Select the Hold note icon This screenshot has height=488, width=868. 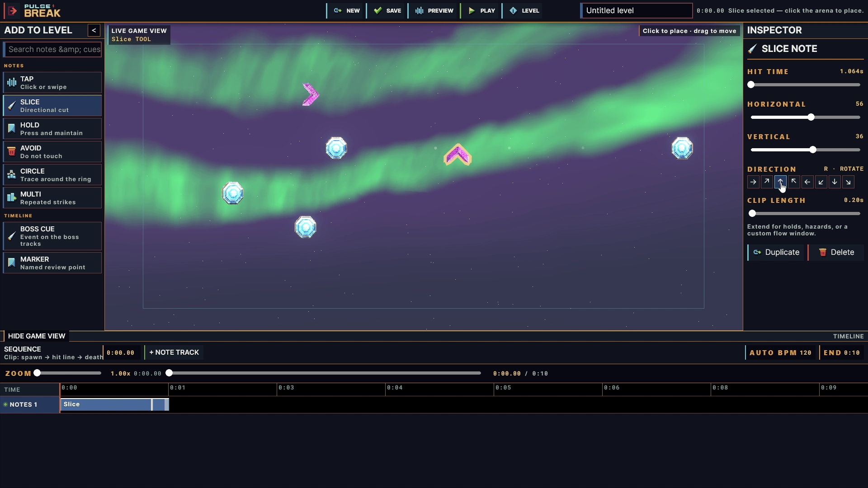[12, 129]
